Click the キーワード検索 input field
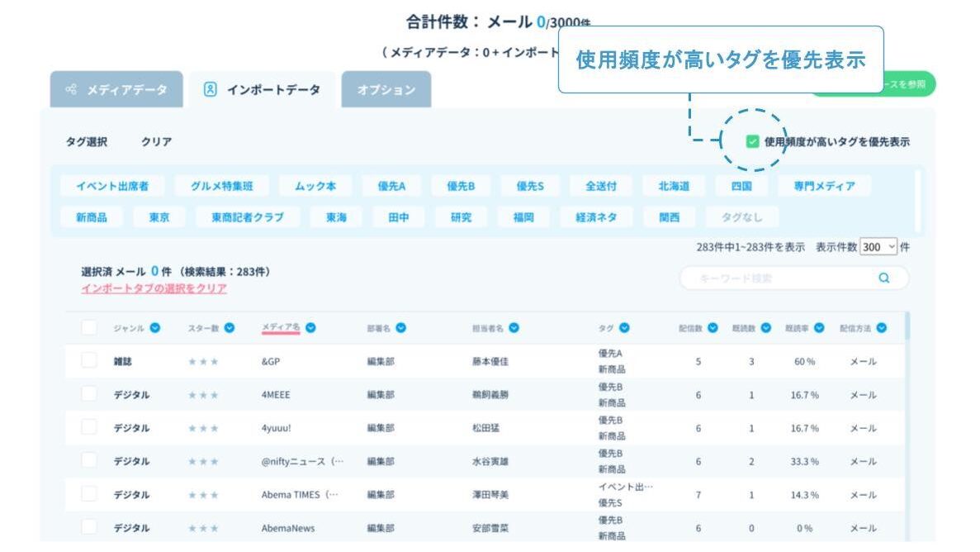The image size is (980, 552). click(x=776, y=278)
